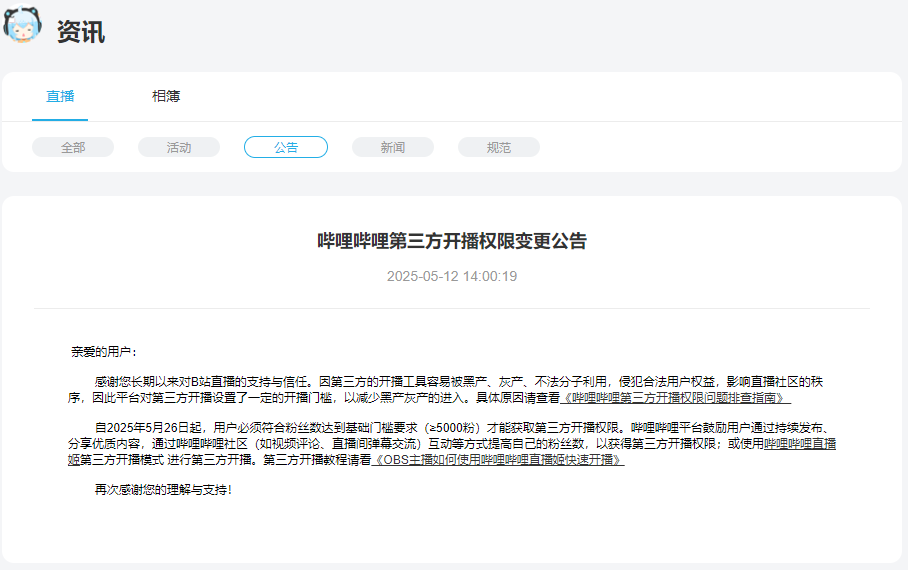
Task: Open the 相簿 tab
Action: click(x=166, y=96)
